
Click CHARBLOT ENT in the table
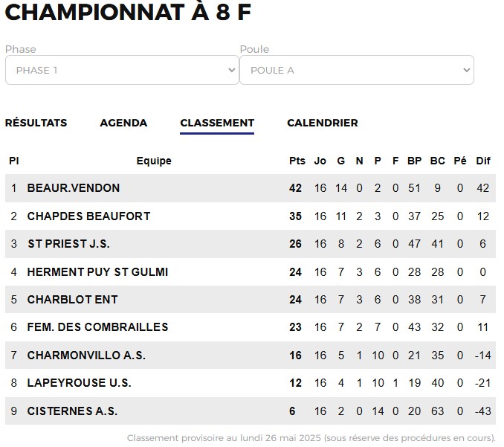[73, 300]
